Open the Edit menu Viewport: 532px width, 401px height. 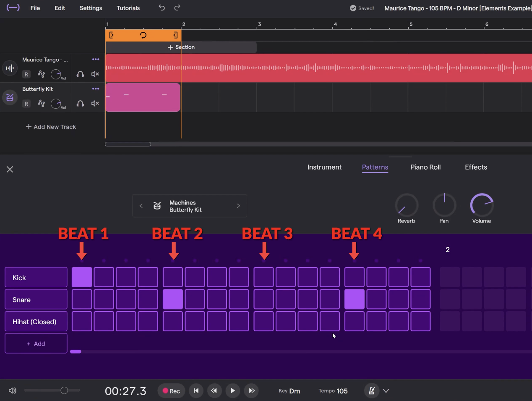pos(60,8)
